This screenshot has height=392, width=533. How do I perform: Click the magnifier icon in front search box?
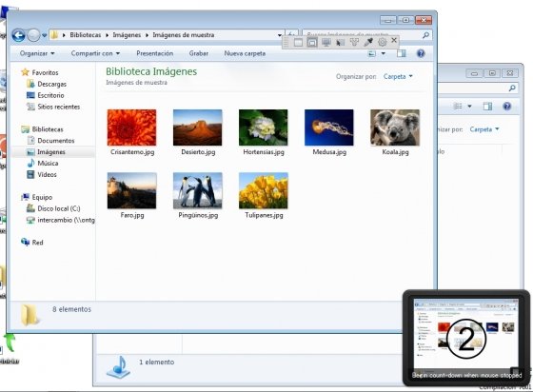click(425, 35)
